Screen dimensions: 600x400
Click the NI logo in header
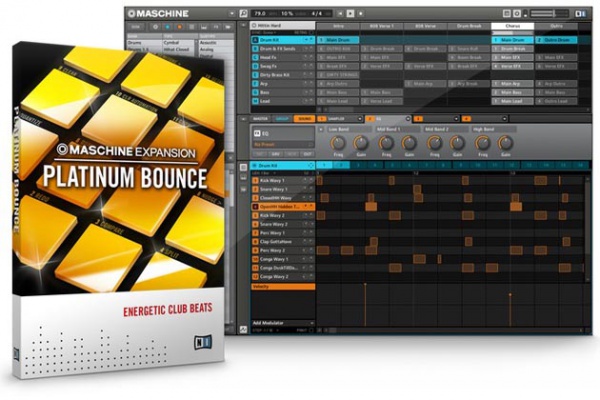[580, 14]
